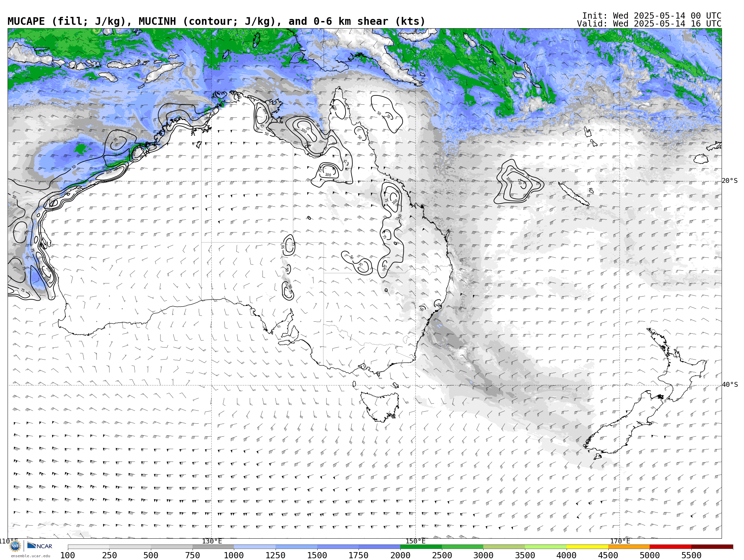Click the color bar tick label 2500
The image size is (744, 560).
[442, 555]
